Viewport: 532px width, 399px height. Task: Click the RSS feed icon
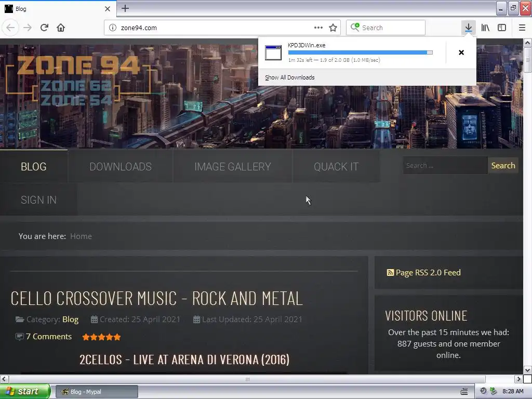tap(390, 272)
